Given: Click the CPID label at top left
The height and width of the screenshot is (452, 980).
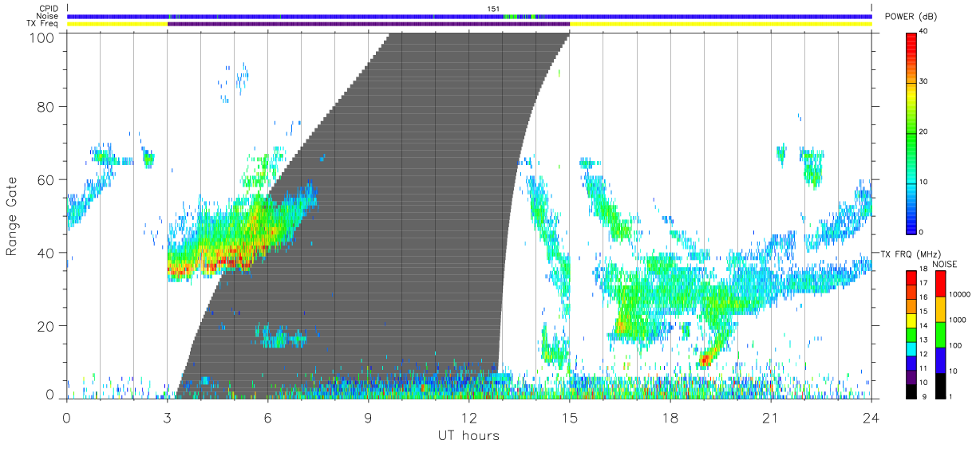Looking at the screenshot, I should [49, 9].
